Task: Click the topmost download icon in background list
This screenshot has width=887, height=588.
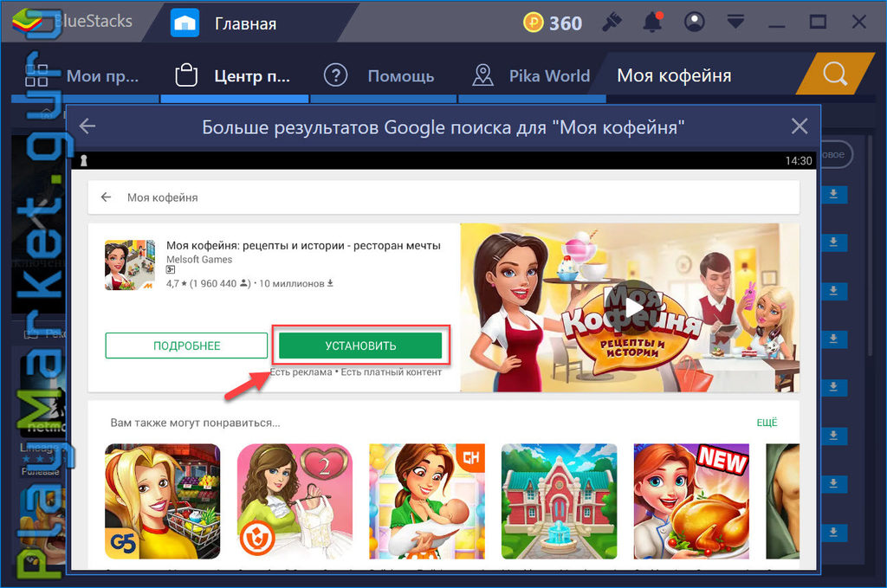Action: (x=833, y=195)
